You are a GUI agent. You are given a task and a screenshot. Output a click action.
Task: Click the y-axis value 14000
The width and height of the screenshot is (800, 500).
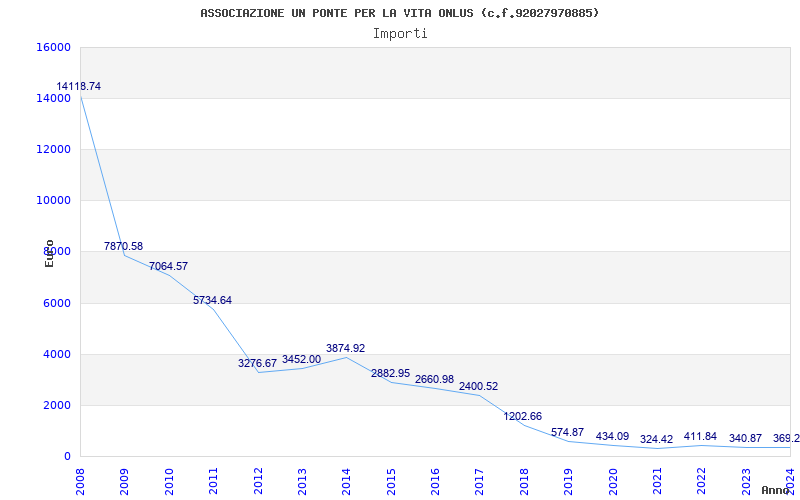click(x=53, y=98)
